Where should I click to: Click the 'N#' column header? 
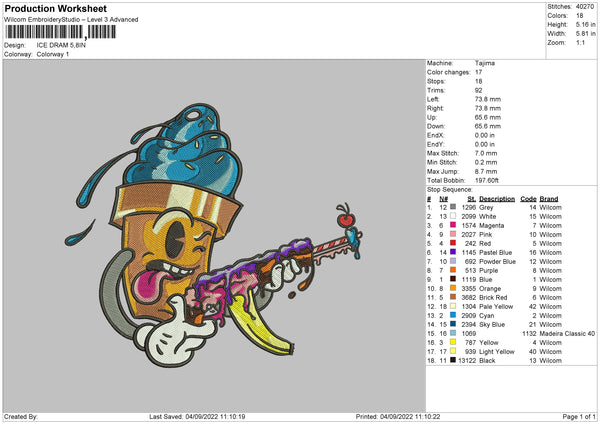(x=443, y=199)
